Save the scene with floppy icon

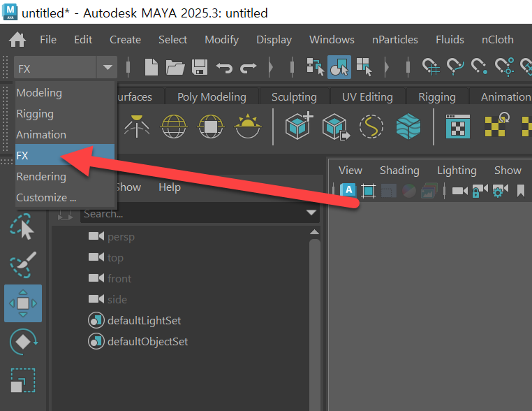coord(200,67)
